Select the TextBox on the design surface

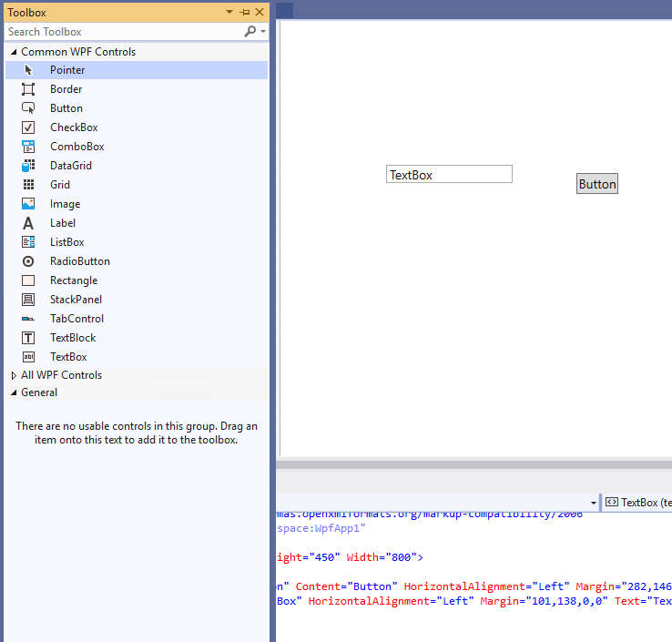449,174
